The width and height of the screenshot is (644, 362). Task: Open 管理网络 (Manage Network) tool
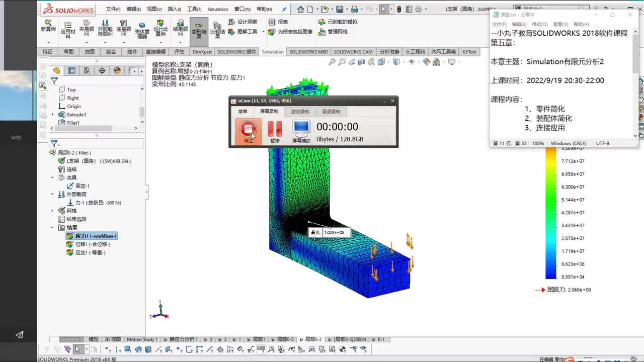click(x=333, y=32)
